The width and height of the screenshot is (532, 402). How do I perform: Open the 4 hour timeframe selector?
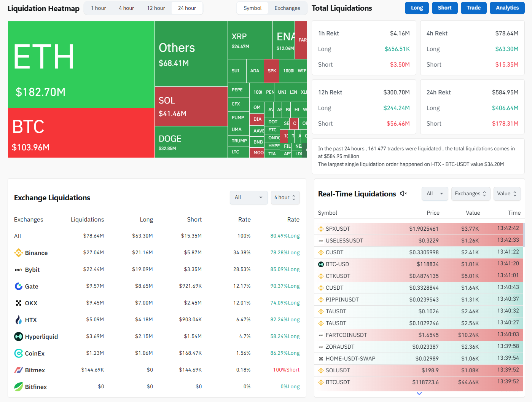(285, 198)
